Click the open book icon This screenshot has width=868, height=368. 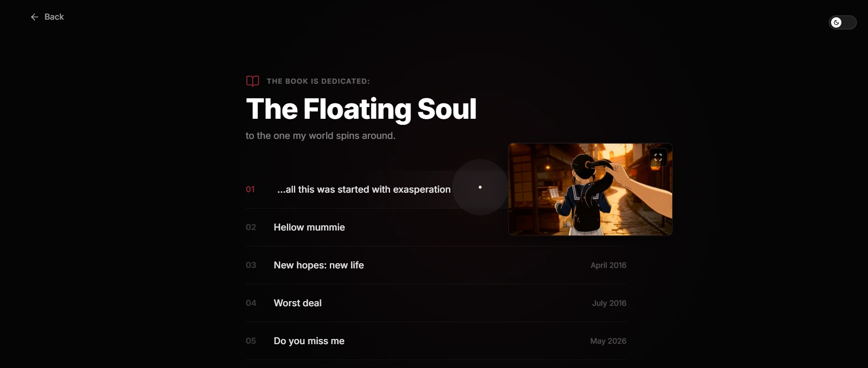click(253, 81)
